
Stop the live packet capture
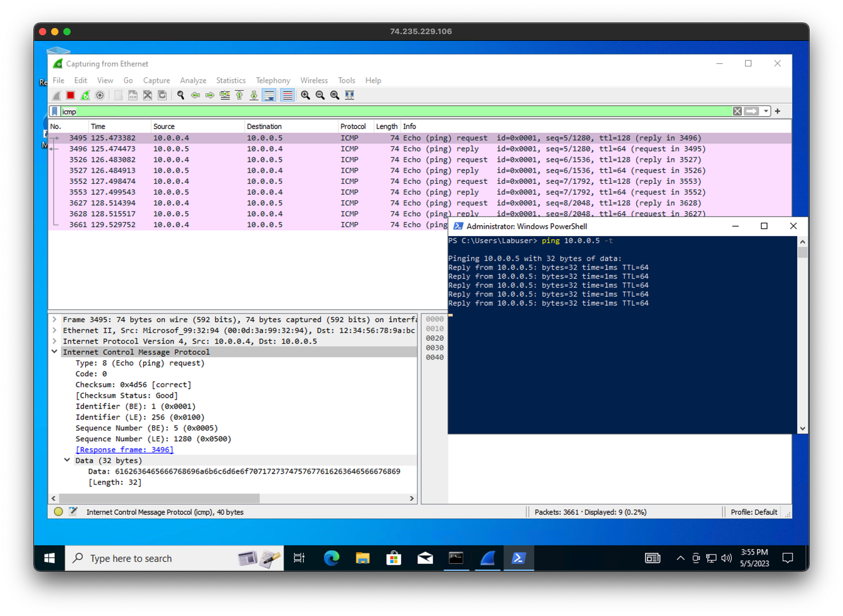tap(70, 95)
